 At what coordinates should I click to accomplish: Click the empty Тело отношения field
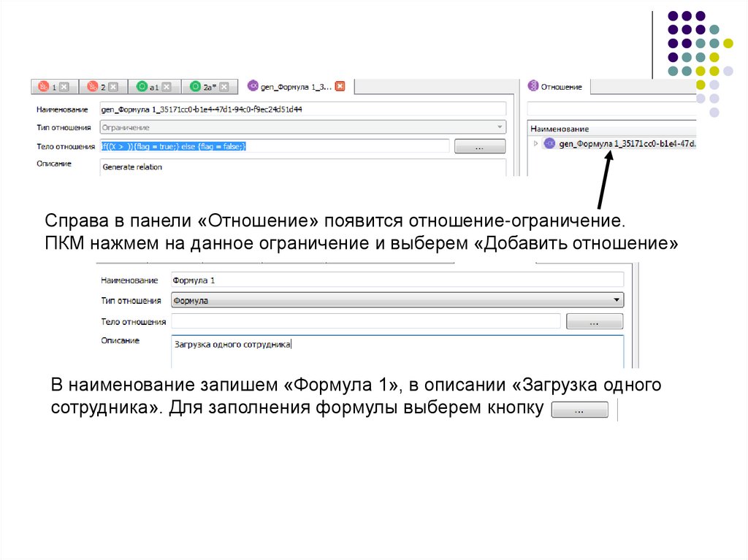(366, 321)
